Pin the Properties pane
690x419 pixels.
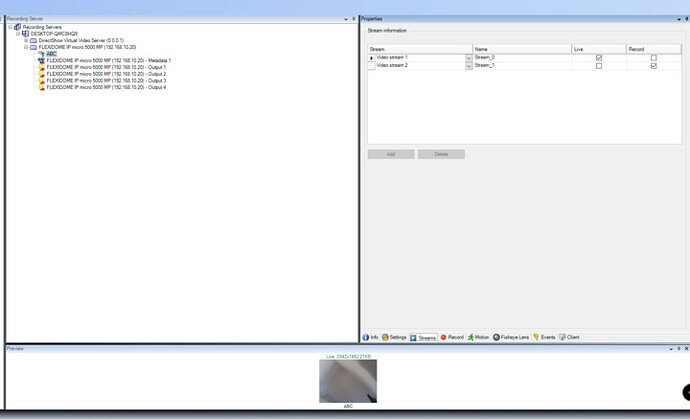[x=686, y=19]
